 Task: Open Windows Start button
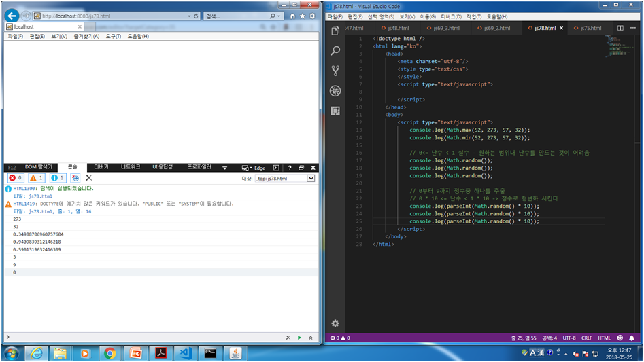[x=12, y=353]
